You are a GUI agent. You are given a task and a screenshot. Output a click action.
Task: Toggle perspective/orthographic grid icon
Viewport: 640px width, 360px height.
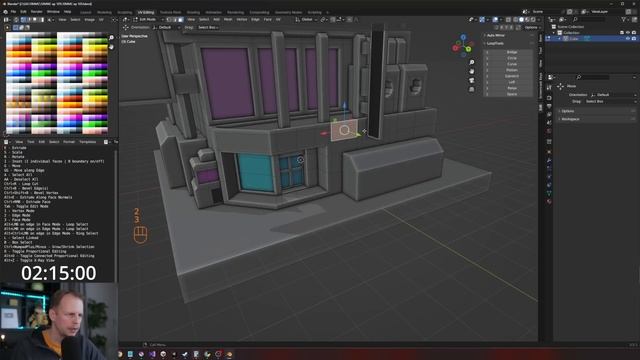[x=472, y=89]
